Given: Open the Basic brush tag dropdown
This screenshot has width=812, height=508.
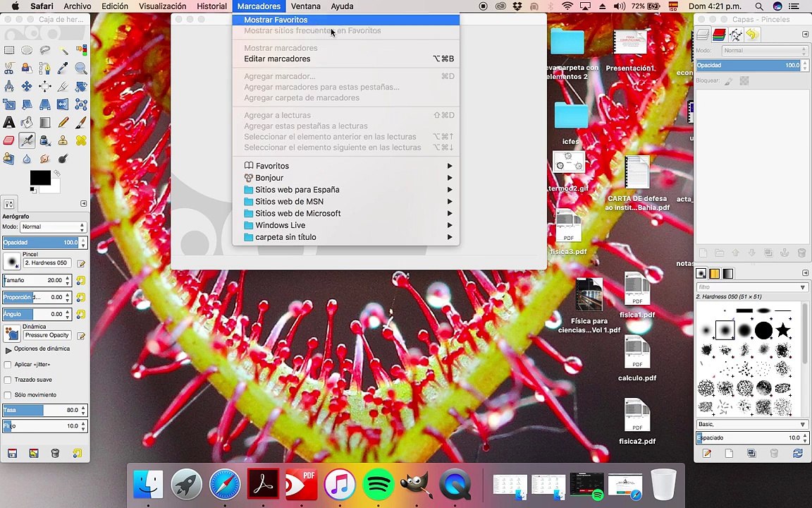Looking at the screenshot, I should pyautogui.click(x=803, y=424).
